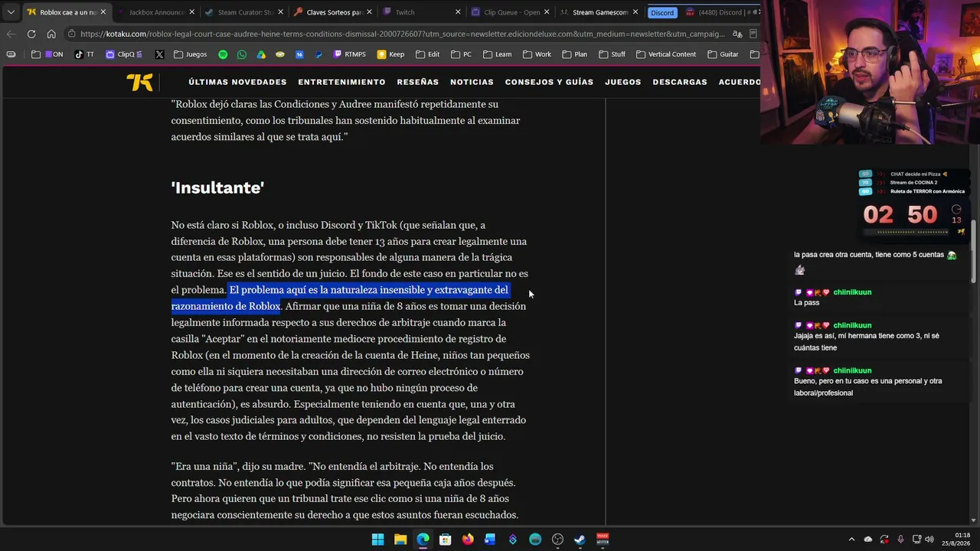Viewport: 980px width, 551px height.
Task: Click the browser back arrow
Action: click(11, 34)
